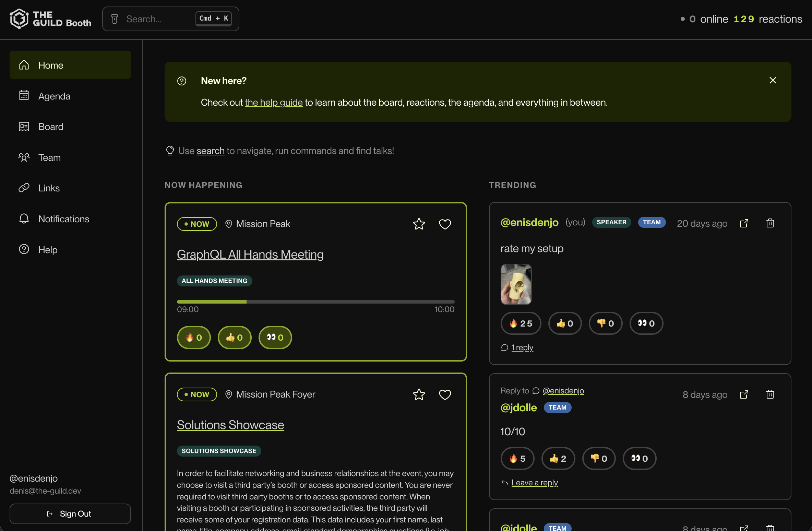The width and height of the screenshot is (812, 531).
Task: Click the search link in the tip
Action: click(211, 151)
